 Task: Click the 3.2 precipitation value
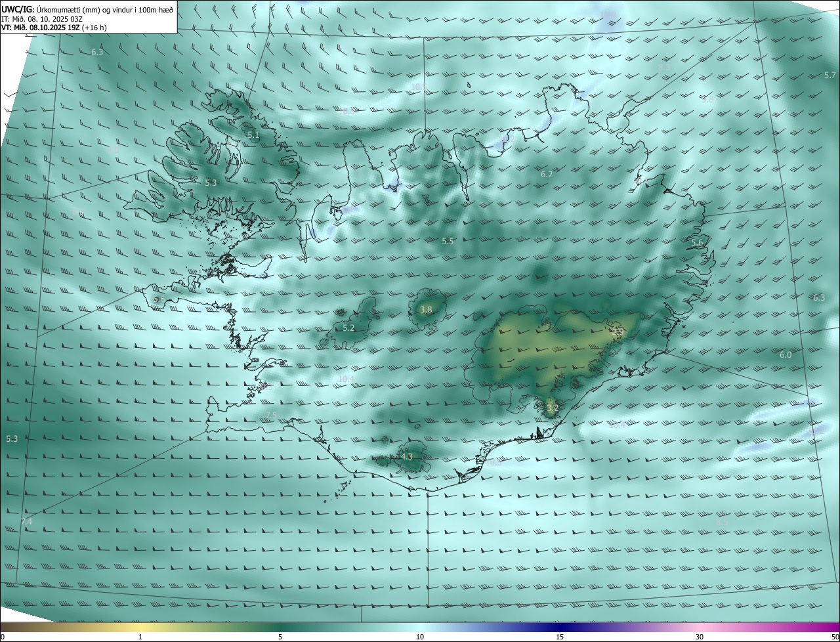[x=553, y=408]
